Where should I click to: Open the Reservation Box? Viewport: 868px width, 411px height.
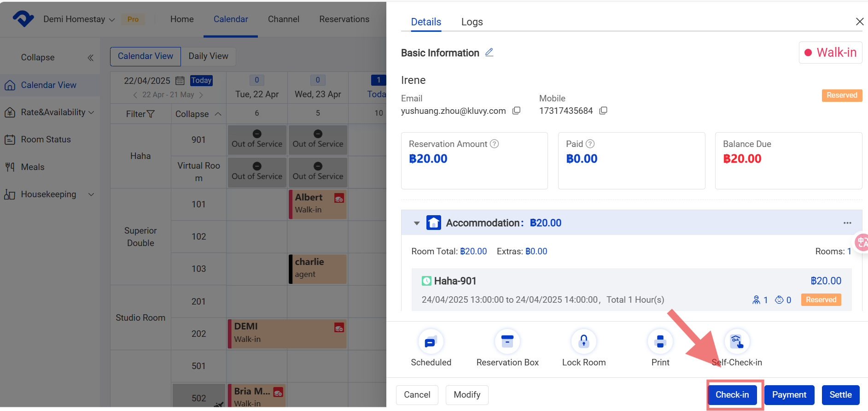tap(507, 342)
